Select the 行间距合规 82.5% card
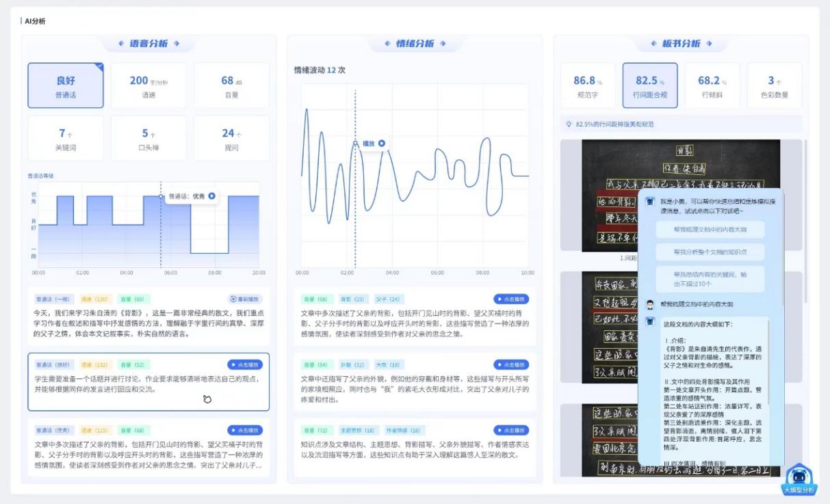 (x=650, y=85)
